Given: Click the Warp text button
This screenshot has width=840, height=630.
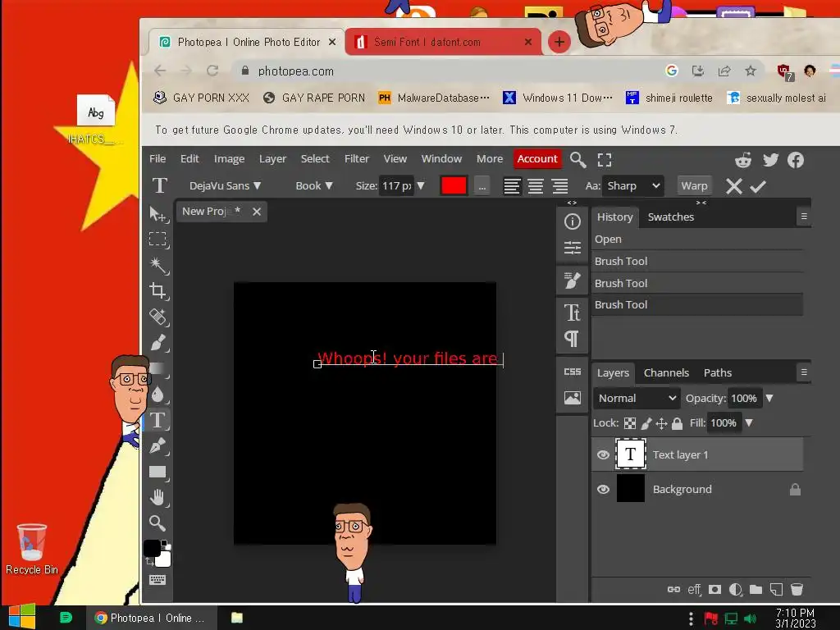Looking at the screenshot, I should pos(694,186).
